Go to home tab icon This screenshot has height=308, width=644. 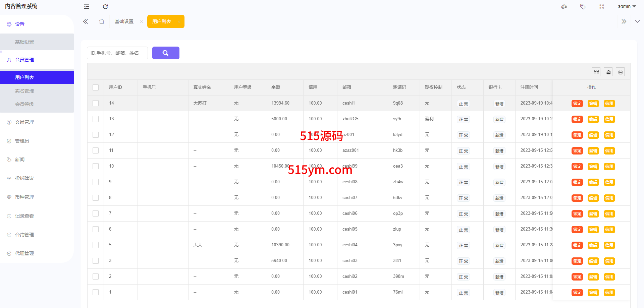click(102, 21)
